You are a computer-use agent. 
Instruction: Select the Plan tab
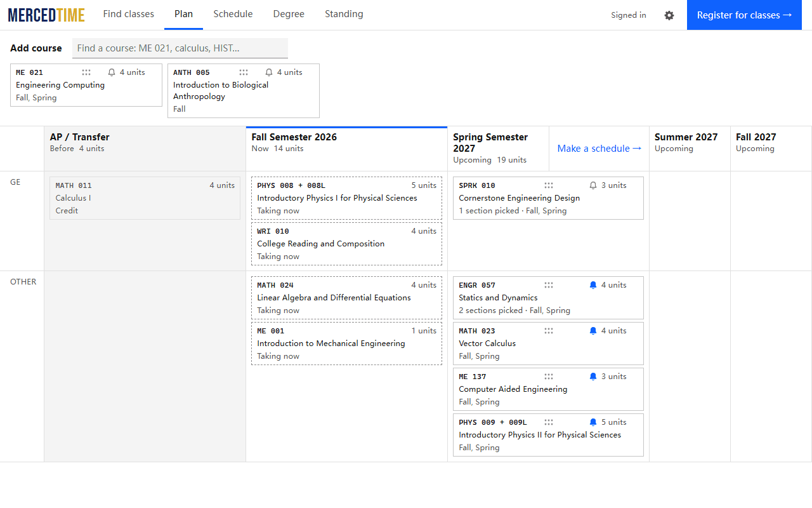183,15
